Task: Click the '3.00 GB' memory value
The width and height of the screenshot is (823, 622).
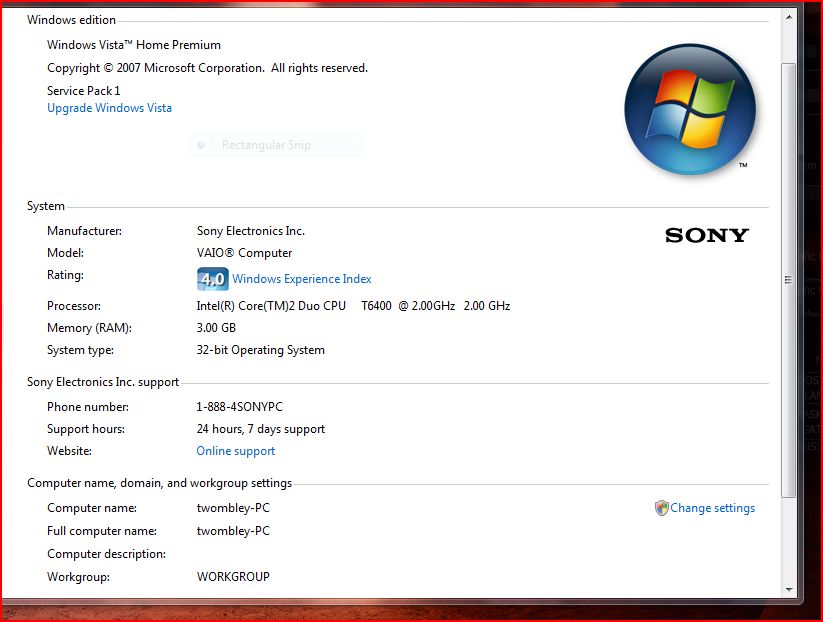Action: [216, 328]
